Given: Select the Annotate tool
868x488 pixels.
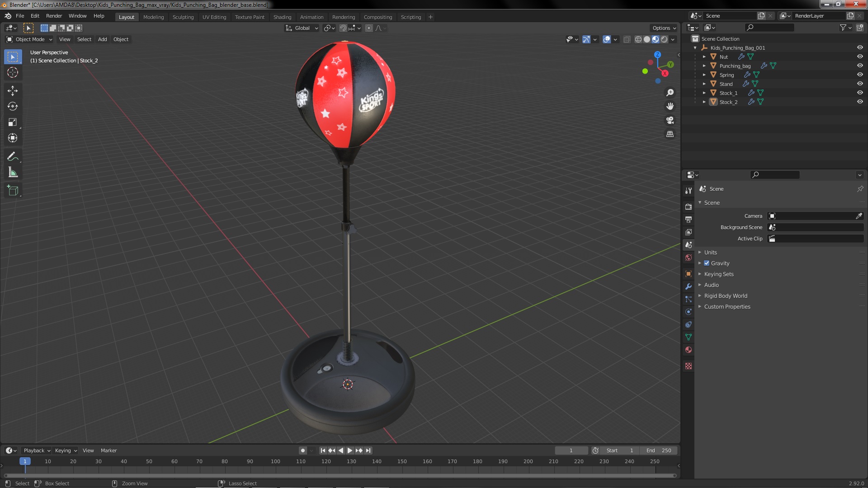Looking at the screenshot, I should pyautogui.click(x=13, y=157).
